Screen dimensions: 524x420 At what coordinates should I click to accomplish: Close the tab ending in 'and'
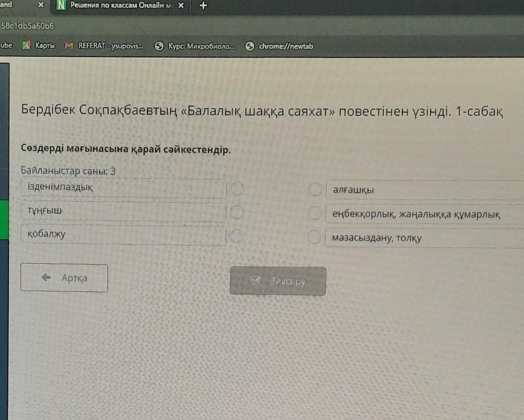coord(41,5)
